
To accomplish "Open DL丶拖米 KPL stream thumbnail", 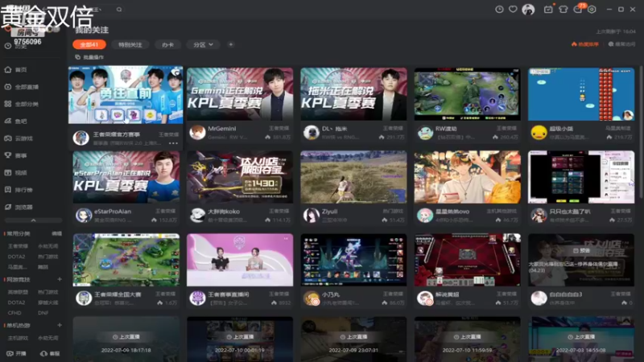I will pyautogui.click(x=353, y=94).
